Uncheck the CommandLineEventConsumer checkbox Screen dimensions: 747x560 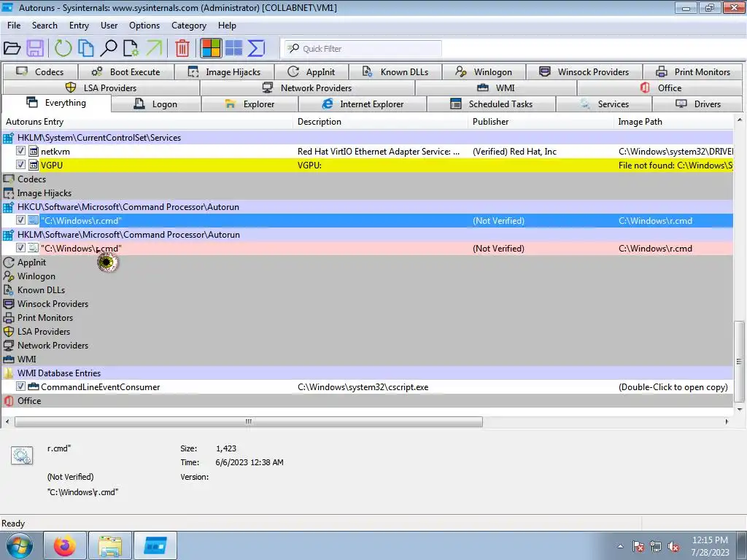click(x=20, y=386)
